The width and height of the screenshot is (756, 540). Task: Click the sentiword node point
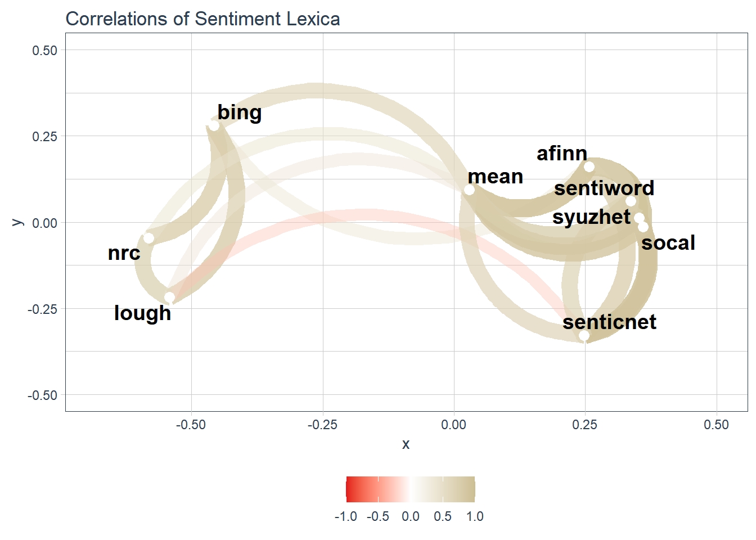(x=631, y=201)
